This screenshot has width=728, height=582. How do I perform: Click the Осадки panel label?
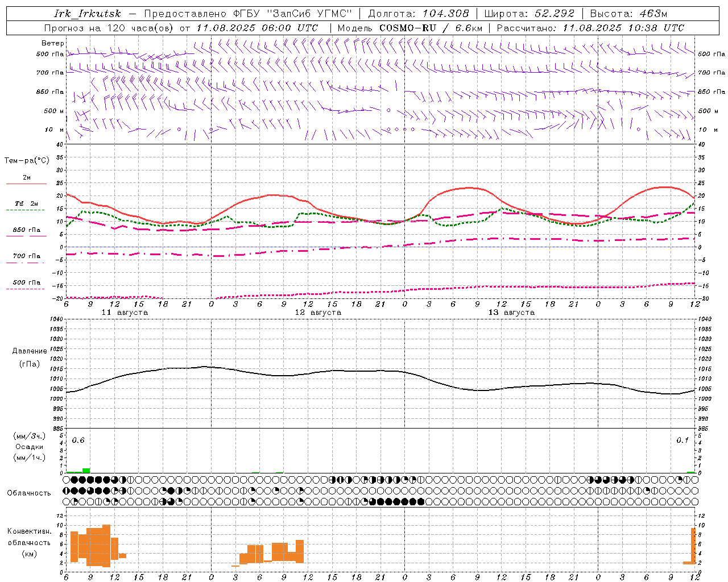(30, 447)
